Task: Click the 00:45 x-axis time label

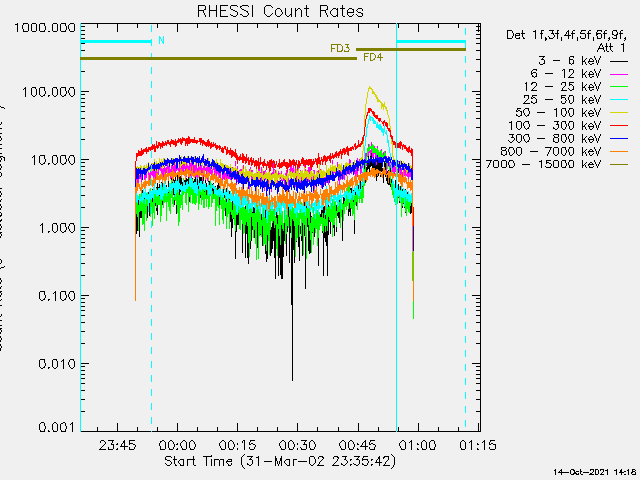Action: pyautogui.click(x=358, y=444)
